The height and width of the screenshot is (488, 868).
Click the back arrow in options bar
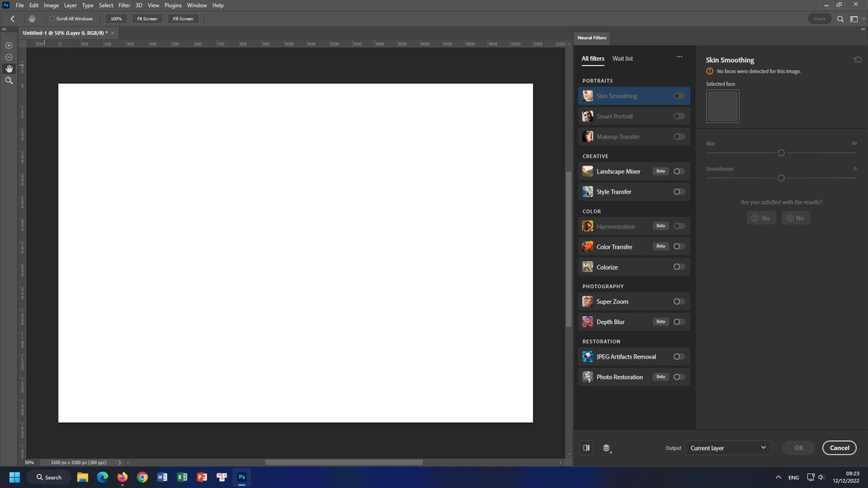click(x=12, y=18)
